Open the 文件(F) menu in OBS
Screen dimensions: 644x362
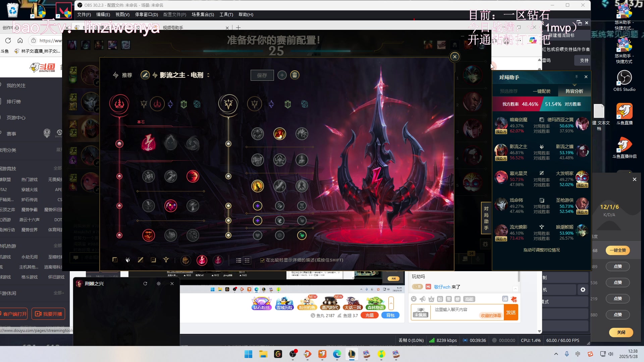click(x=84, y=14)
